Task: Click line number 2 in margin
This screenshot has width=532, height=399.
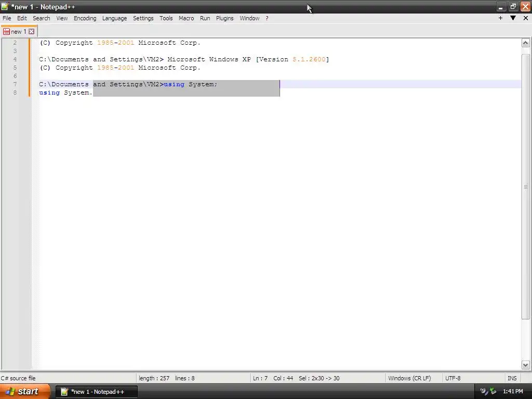Action: point(15,43)
